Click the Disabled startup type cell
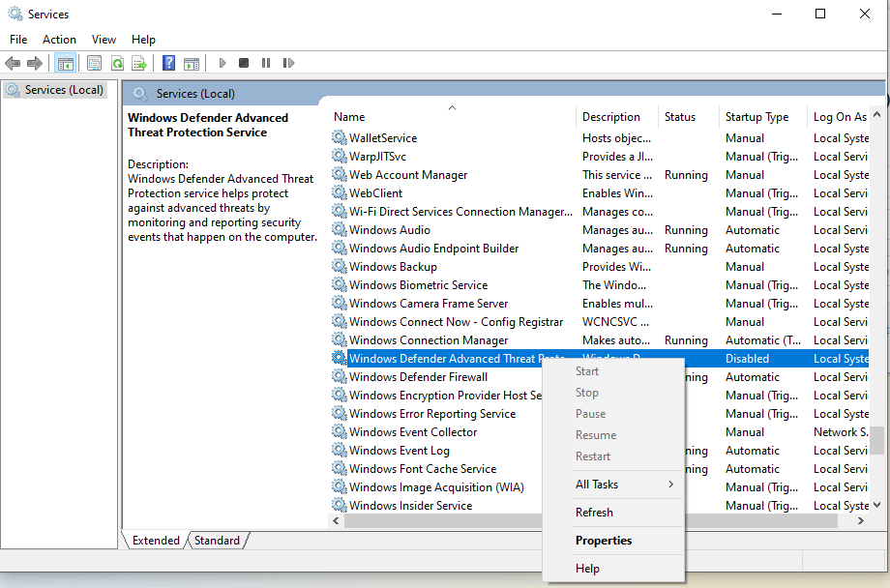Viewport: 890px width, 588px height. (747, 358)
